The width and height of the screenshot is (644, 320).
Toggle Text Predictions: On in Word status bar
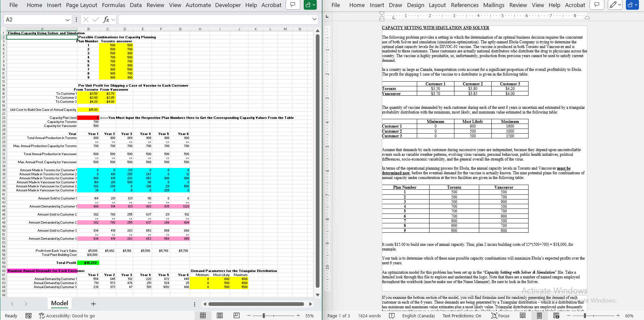(462, 316)
